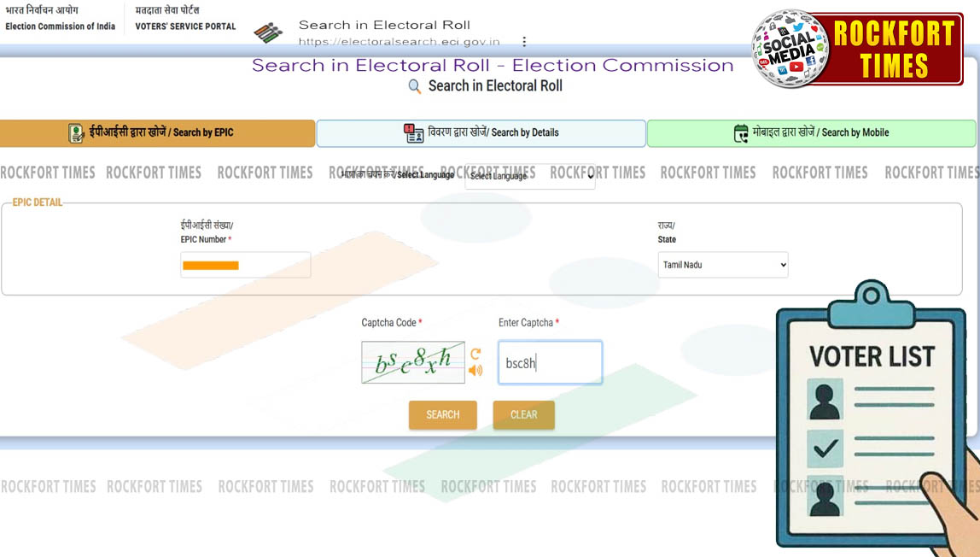Expand the Select Language dropdown
The image size is (980, 557).
pyautogui.click(x=530, y=176)
